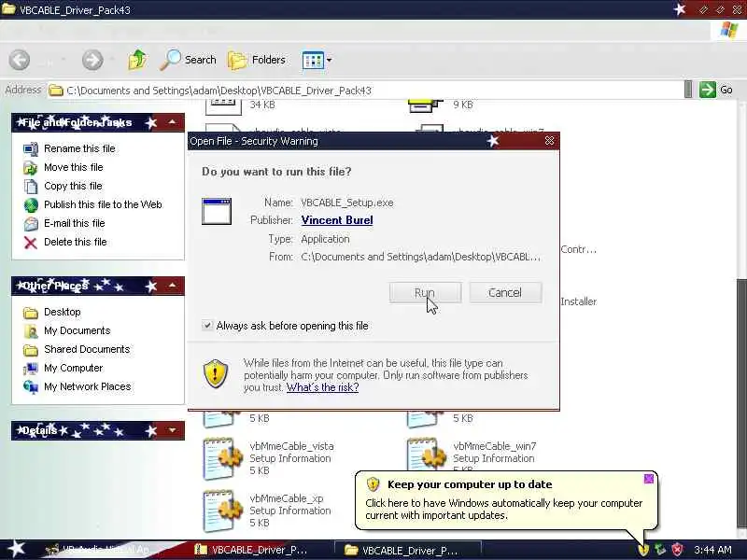The width and height of the screenshot is (747, 560).
Task: Click the yellow warning shield in dialog
Action: pos(216,373)
